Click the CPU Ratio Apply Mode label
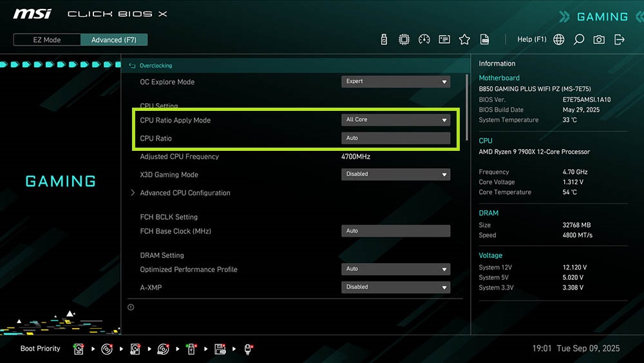The width and height of the screenshot is (644, 363). click(175, 121)
